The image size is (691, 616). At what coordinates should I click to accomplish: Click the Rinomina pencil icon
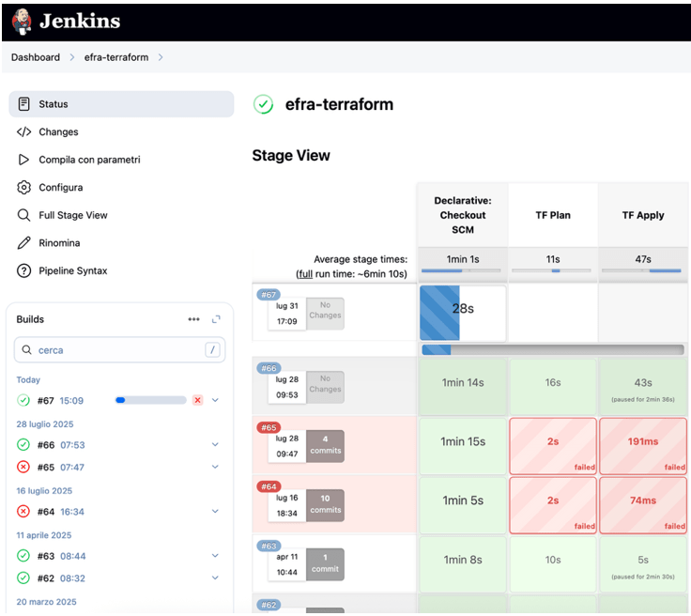click(24, 243)
